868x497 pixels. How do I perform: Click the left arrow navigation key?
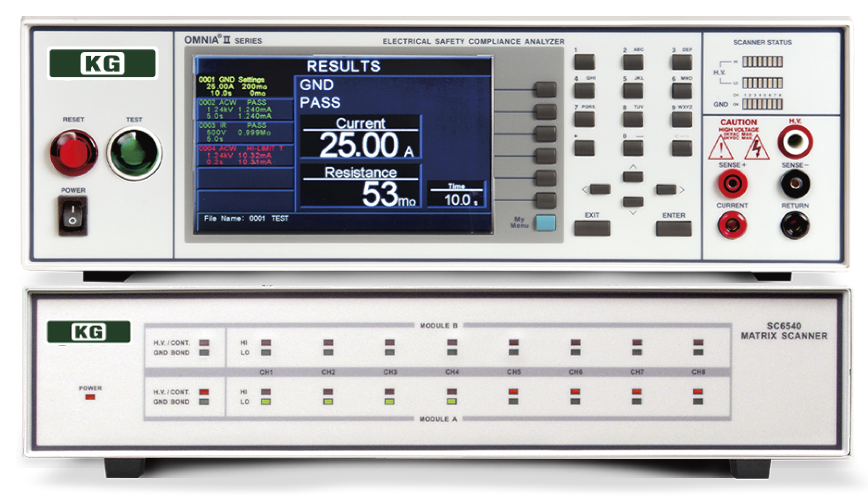tap(600, 189)
